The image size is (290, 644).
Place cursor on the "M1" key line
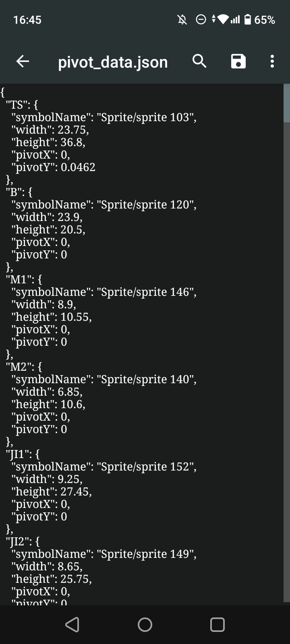(24, 279)
